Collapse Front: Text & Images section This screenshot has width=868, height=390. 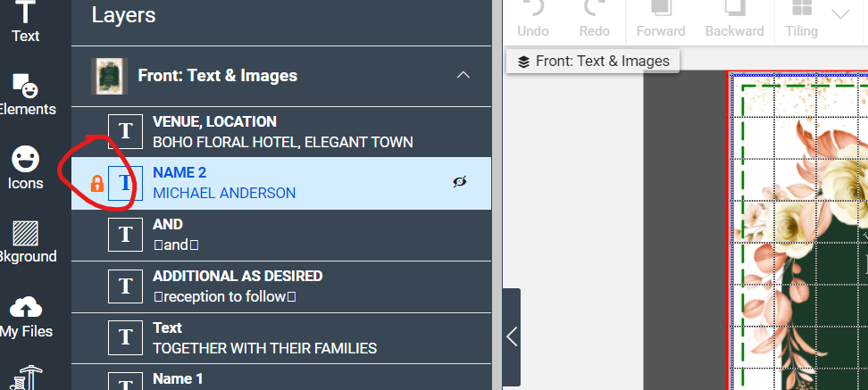pos(463,75)
